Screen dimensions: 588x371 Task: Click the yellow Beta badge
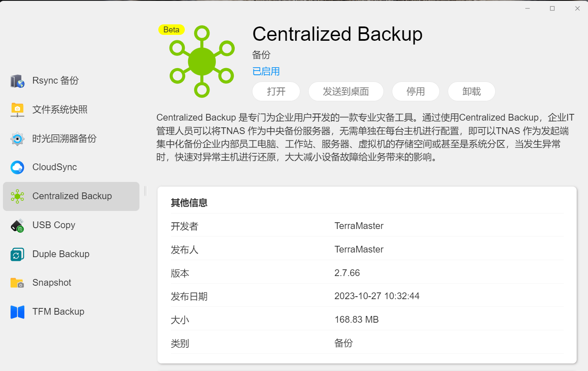click(171, 29)
